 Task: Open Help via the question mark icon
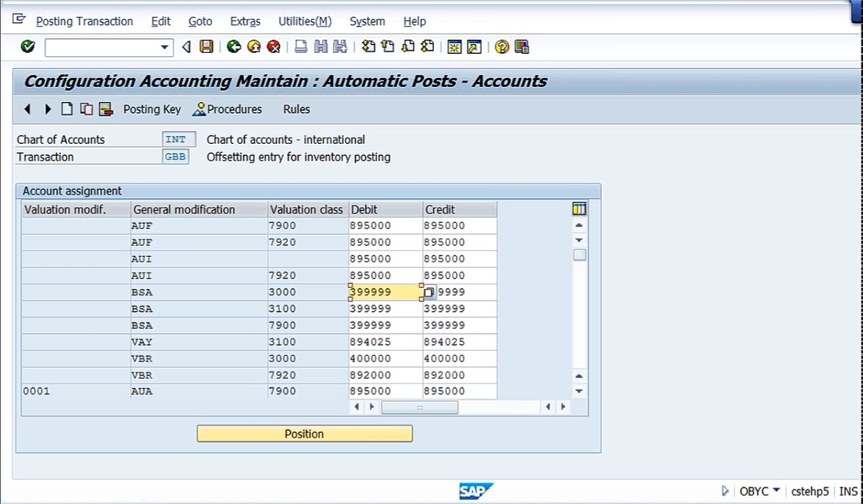coord(501,47)
